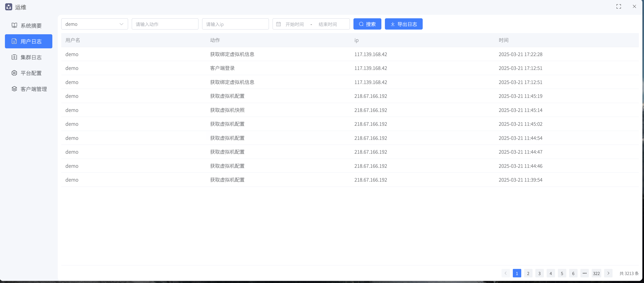Image resolution: width=644 pixels, height=283 pixels.
Task: Click the 开始时间 start date field
Action: point(295,24)
